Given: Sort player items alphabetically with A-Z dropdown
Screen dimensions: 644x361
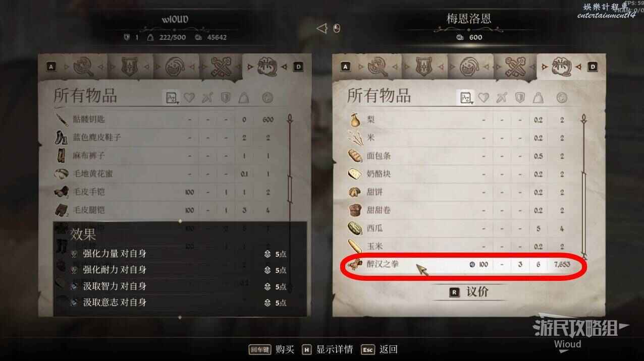Looking at the screenshot, I should pyautogui.click(x=172, y=97).
